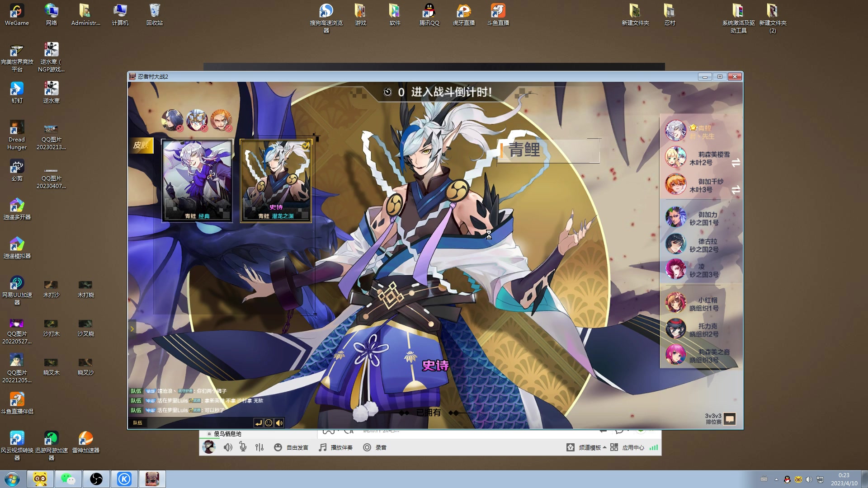
Task: Open Dread Hunger desktop shortcut
Action: tap(17, 135)
